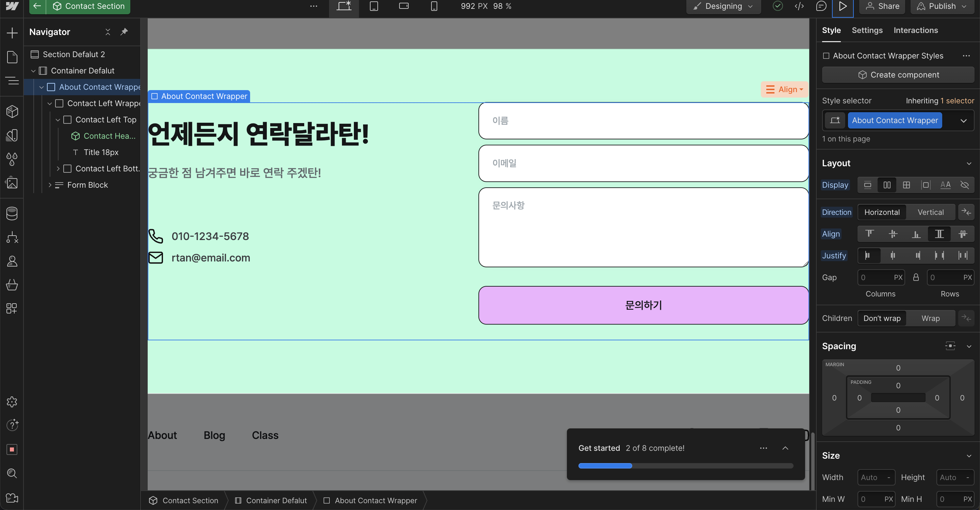Screen dimensions: 980x510
Task: Set flex direction to Horizontal
Action: click(882, 213)
